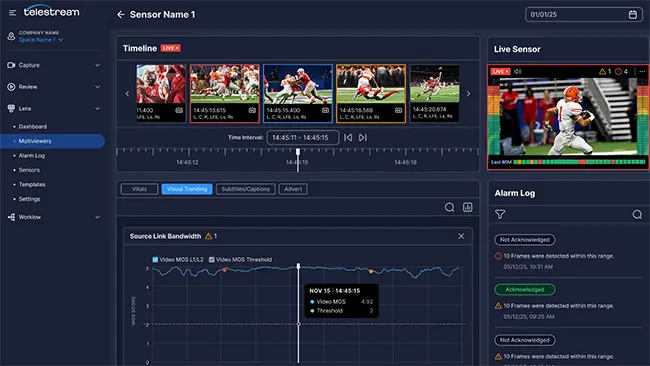The image size is (650, 366).
Task: Open the 01/01/25 date selector
Action: (584, 15)
